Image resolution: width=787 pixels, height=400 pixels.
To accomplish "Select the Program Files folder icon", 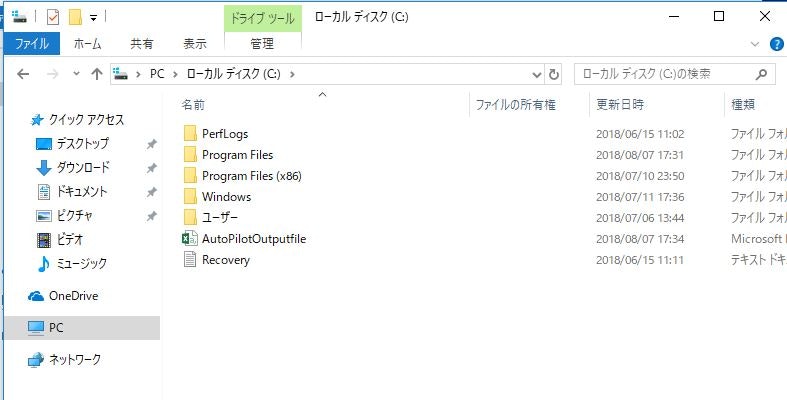I will click(x=190, y=155).
